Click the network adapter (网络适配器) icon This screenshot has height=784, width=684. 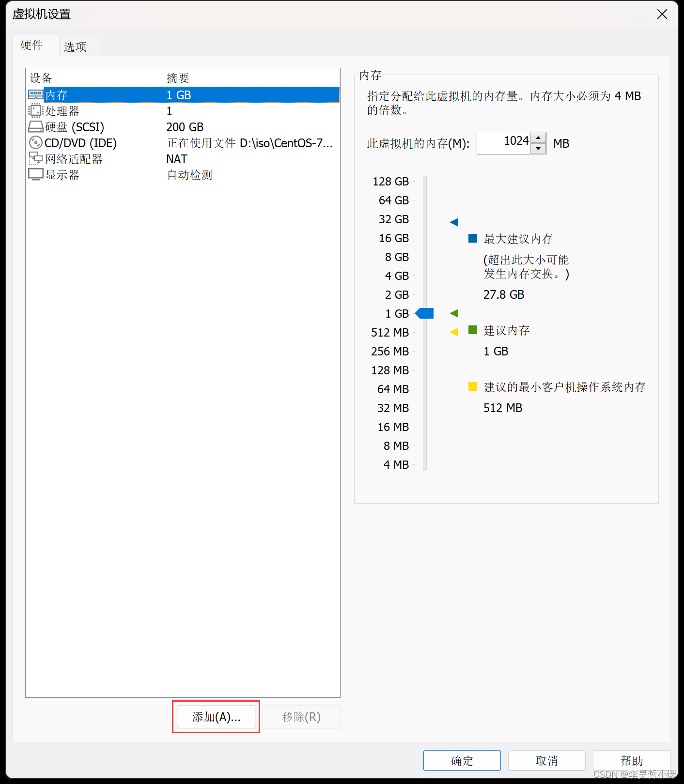(36, 158)
